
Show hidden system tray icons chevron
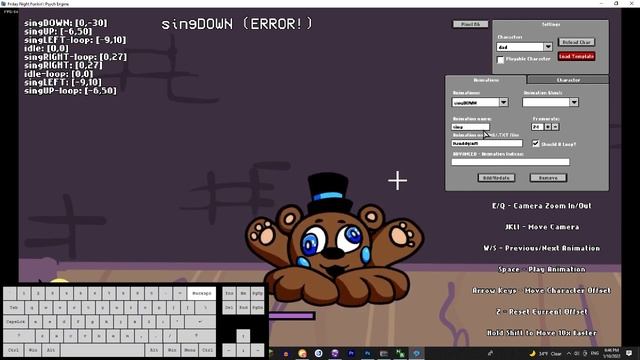[x=568, y=353]
